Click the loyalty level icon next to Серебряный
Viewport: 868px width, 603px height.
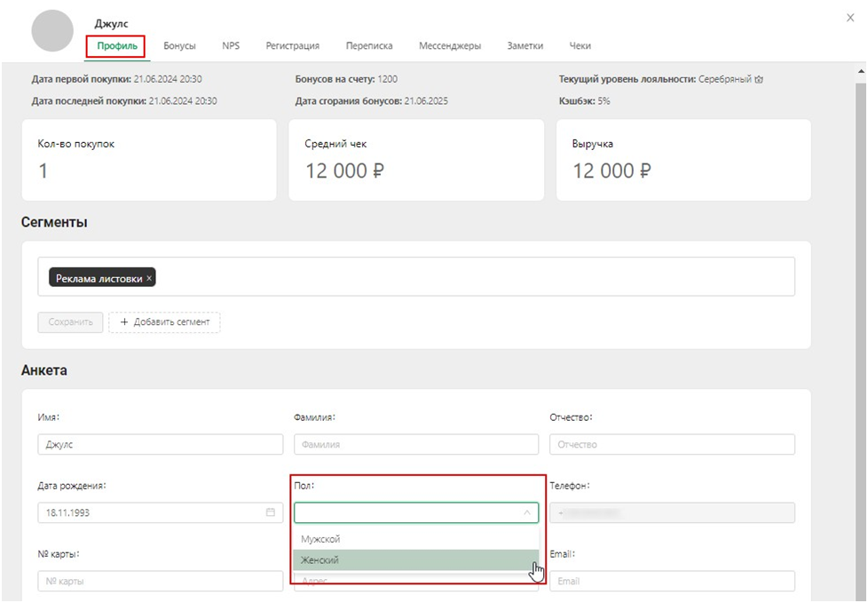pyautogui.click(x=759, y=79)
